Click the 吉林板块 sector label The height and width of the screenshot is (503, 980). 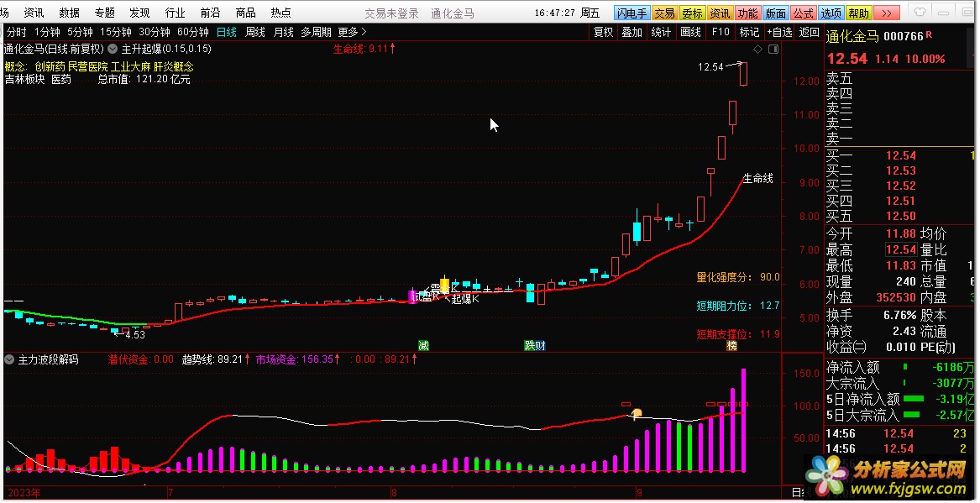tap(25, 80)
